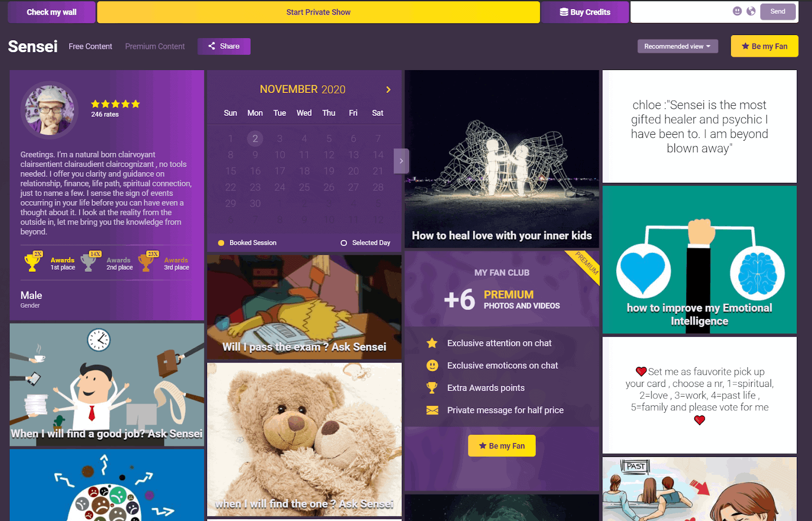The width and height of the screenshot is (812, 521).
Task: Open the Recommended view dropdown
Action: point(678,46)
